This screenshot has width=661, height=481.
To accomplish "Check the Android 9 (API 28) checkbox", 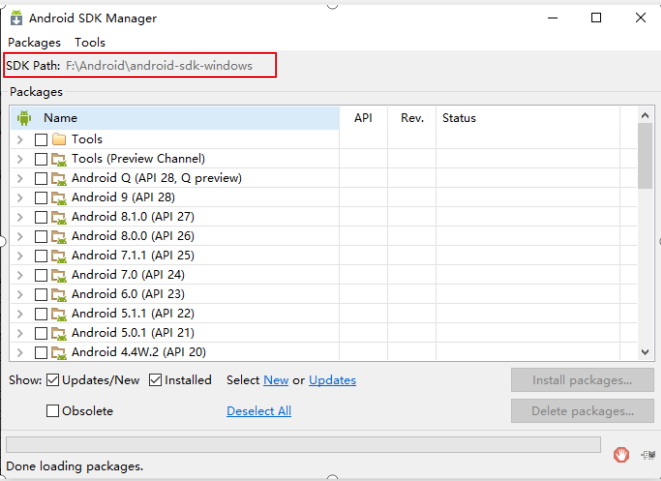I will pos(41,198).
